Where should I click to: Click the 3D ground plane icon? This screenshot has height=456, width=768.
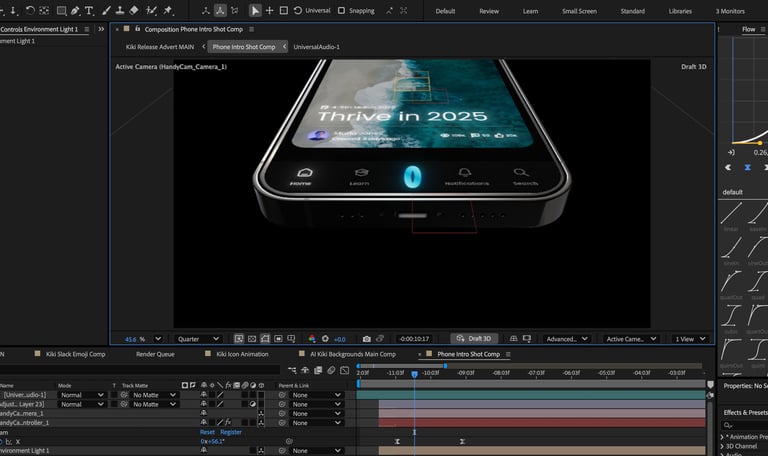(513, 338)
